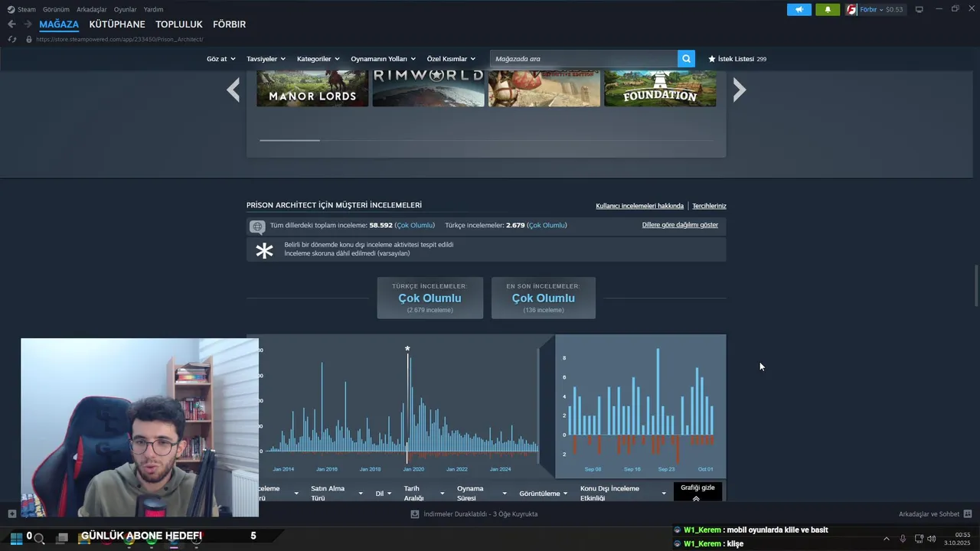Open the Tarih Aralığı filter
The image size is (980, 551).
(x=424, y=493)
